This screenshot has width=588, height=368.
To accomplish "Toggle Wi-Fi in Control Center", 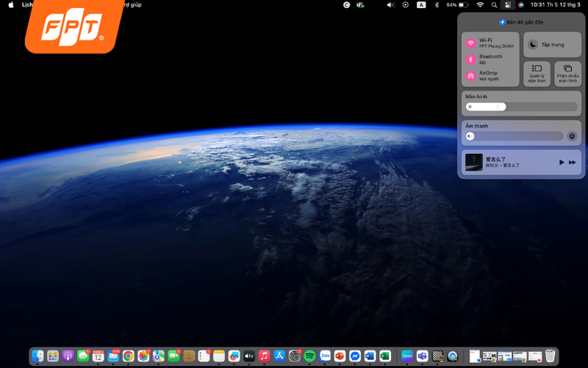I will pyautogui.click(x=470, y=43).
